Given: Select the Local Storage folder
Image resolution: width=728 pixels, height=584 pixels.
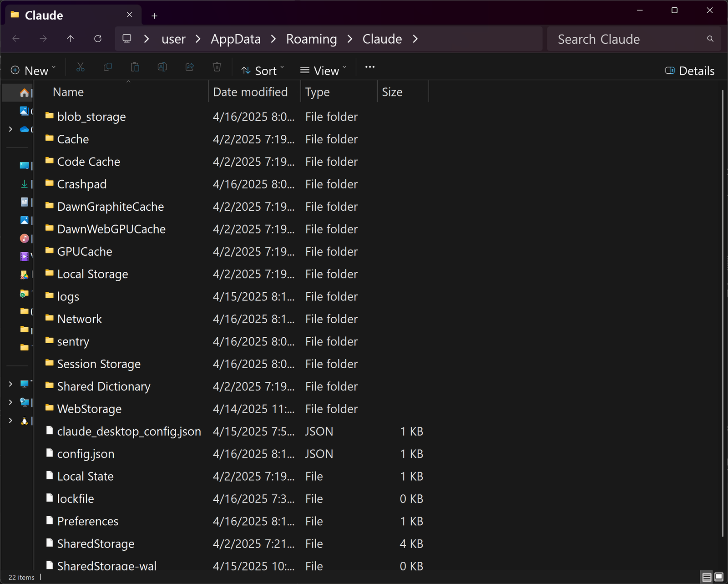Looking at the screenshot, I should click(93, 274).
